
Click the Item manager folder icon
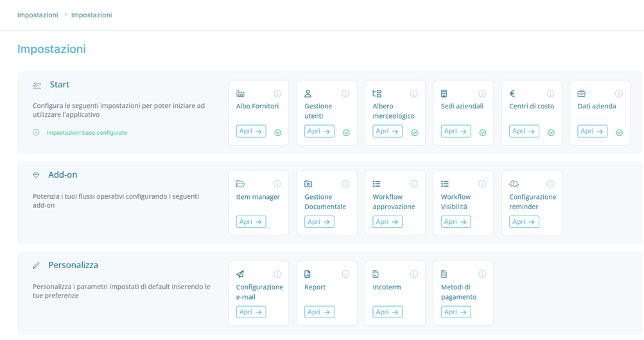click(240, 184)
